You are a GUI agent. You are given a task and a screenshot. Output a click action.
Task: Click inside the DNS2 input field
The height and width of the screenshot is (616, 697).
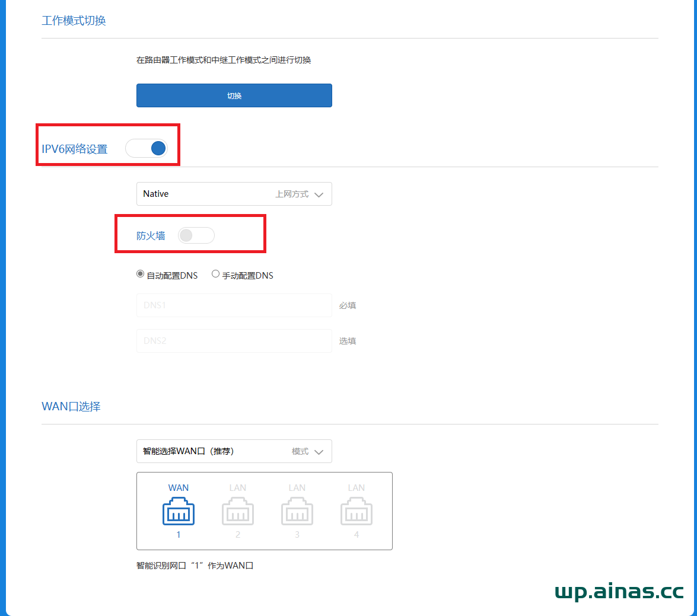[234, 341]
